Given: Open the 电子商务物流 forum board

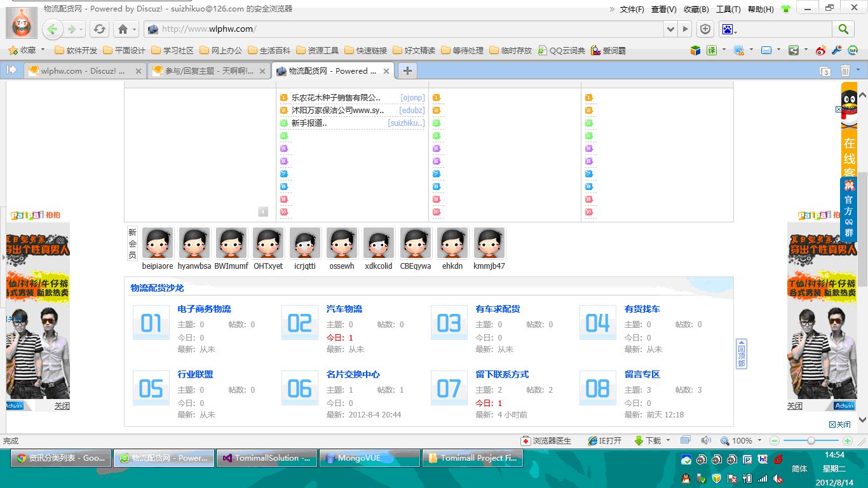Looking at the screenshot, I should pos(203,309).
